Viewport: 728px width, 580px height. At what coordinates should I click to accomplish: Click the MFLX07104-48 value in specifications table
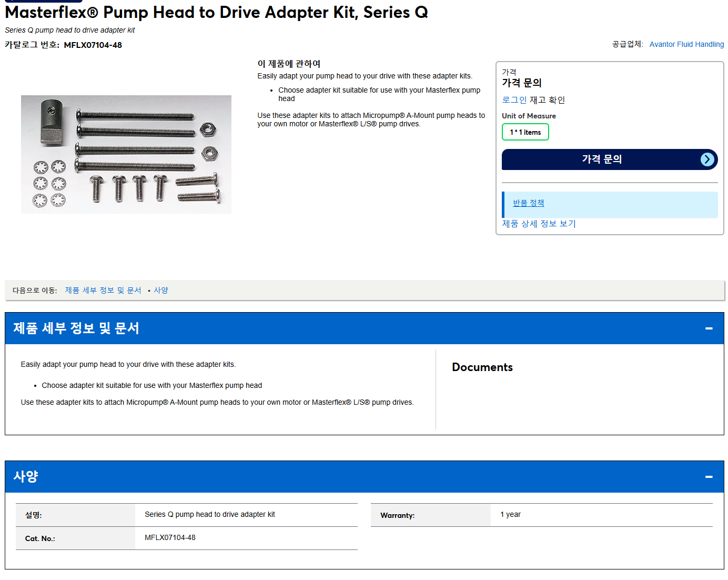point(170,537)
